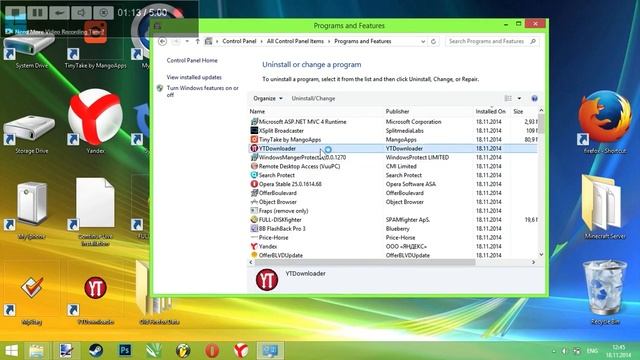Open Control Panel Home link
This screenshot has width=640, height=360.
coord(192,60)
